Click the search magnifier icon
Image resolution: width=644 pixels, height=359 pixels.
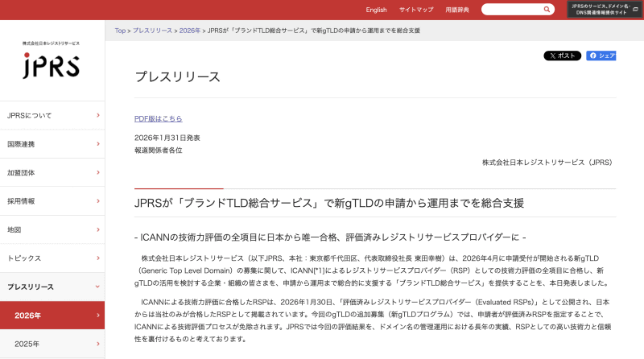tap(547, 9)
